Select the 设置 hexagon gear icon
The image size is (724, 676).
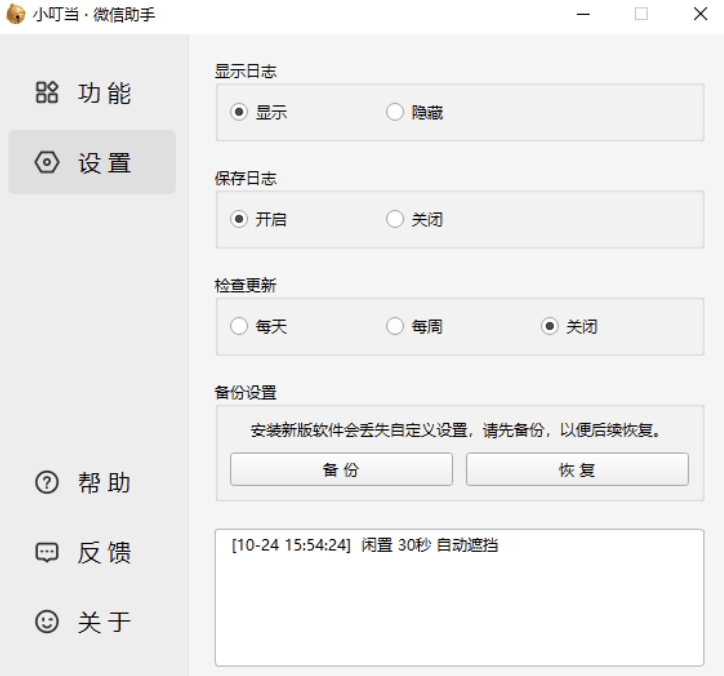(47, 162)
